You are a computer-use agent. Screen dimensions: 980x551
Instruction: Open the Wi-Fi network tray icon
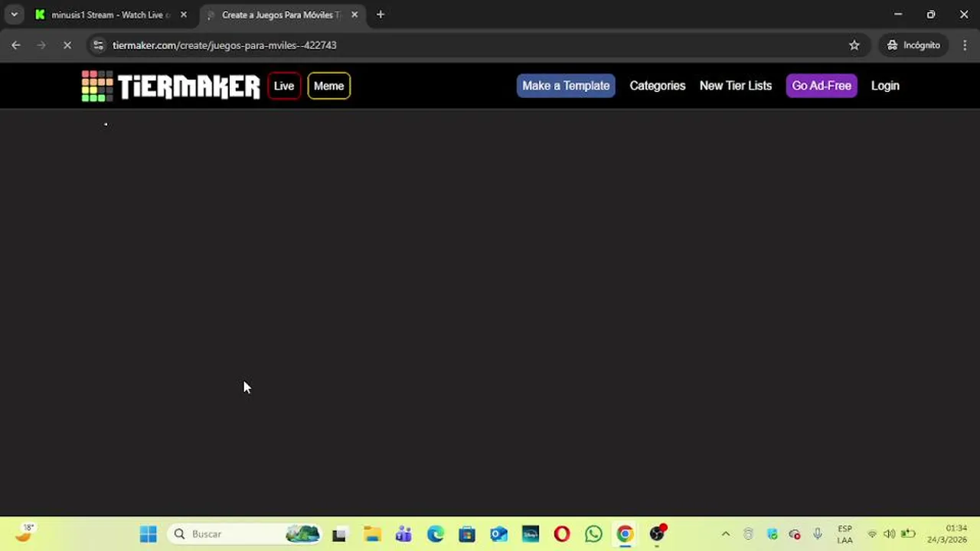[872, 534]
